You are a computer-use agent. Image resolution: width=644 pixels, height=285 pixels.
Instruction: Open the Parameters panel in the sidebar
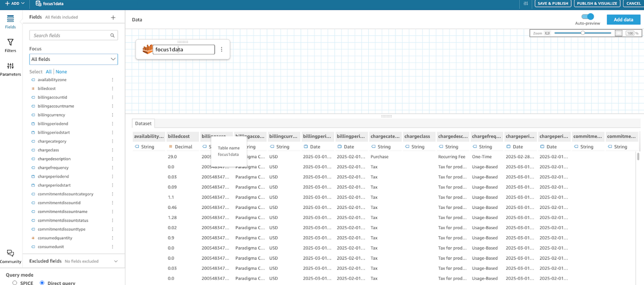(x=10, y=69)
